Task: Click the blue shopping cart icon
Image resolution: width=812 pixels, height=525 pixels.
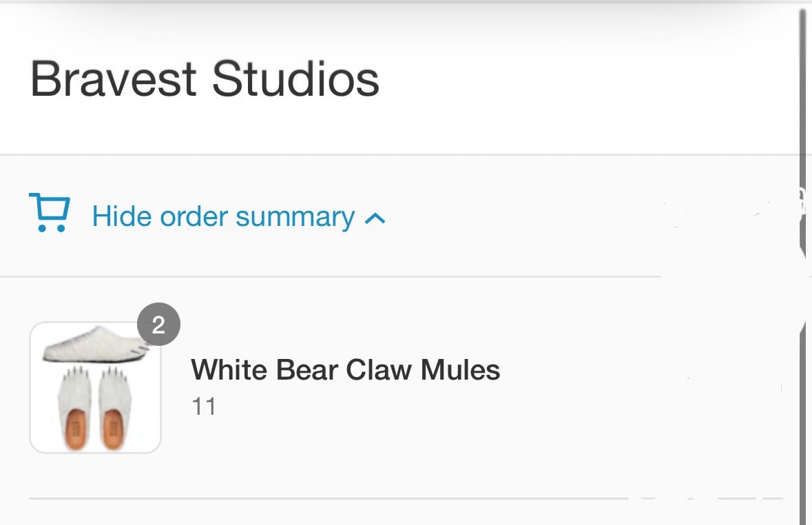Action: pyautogui.click(x=50, y=212)
